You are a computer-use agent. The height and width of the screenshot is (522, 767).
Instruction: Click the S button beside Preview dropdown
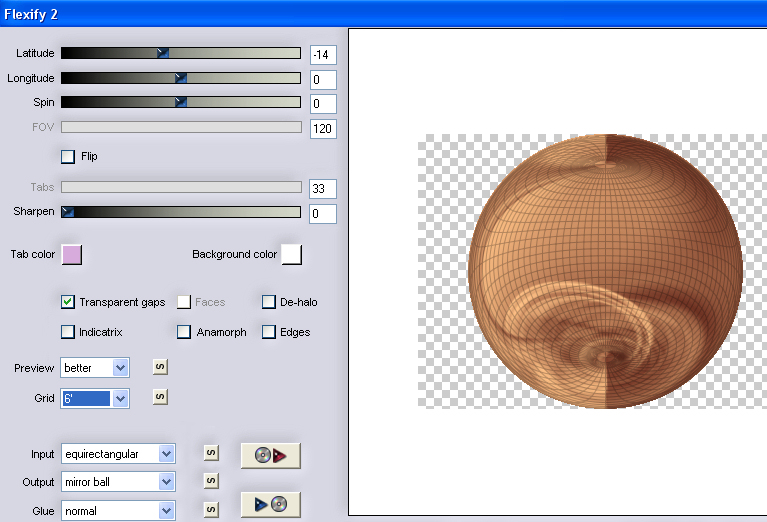[x=158, y=367]
